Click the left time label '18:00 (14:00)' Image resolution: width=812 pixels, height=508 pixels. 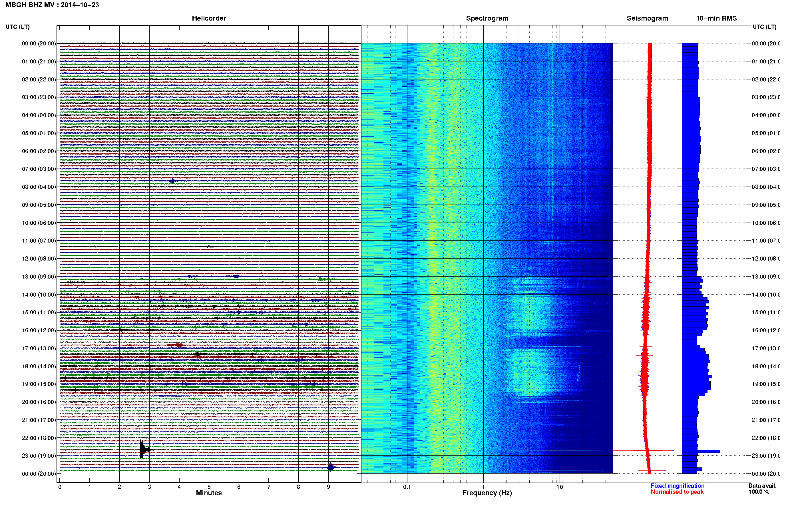click(39, 366)
